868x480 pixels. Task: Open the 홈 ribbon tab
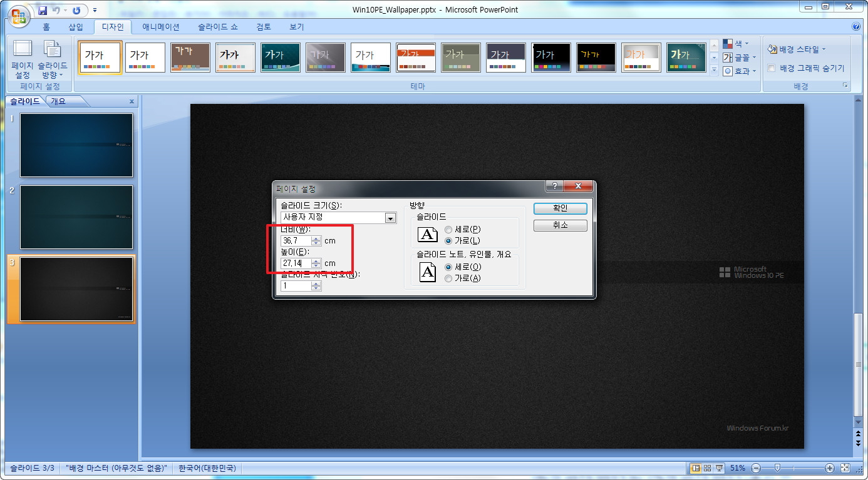46,27
